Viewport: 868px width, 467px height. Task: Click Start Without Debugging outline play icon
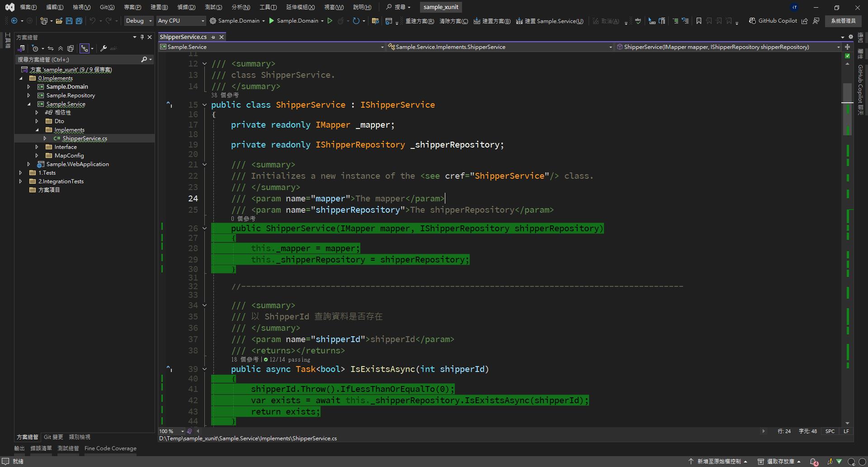tap(330, 21)
